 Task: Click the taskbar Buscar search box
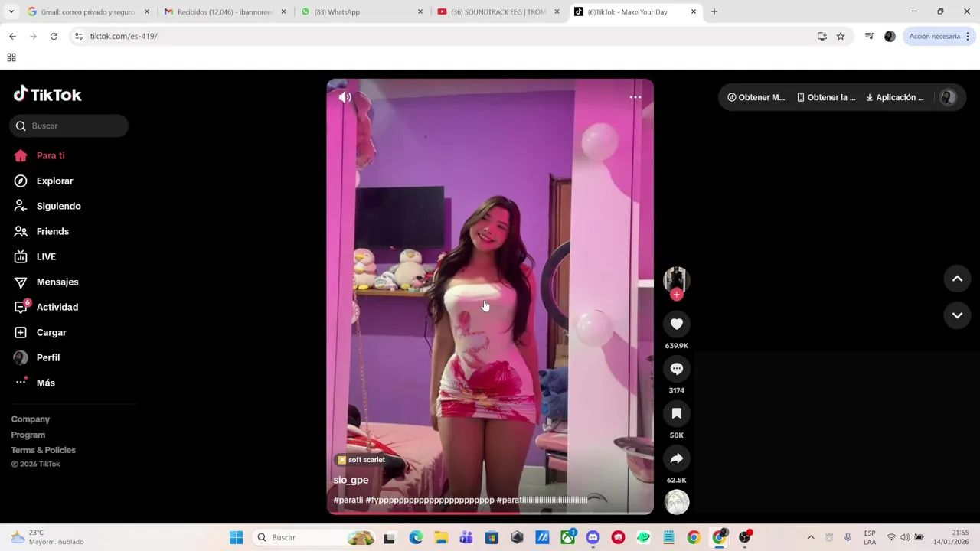pos(315,537)
